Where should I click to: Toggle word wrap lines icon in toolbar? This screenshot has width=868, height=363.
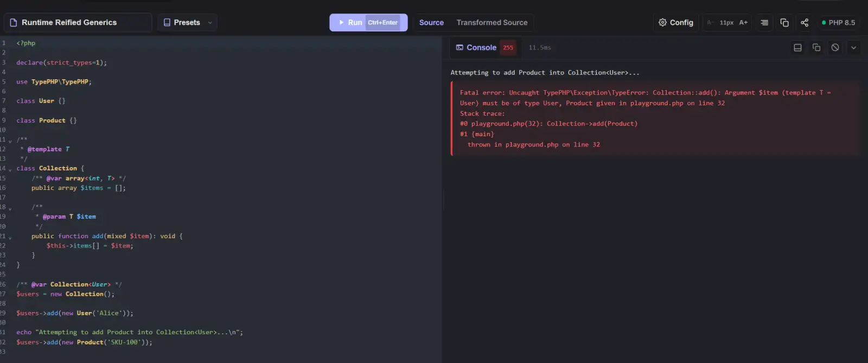point(764,22)
